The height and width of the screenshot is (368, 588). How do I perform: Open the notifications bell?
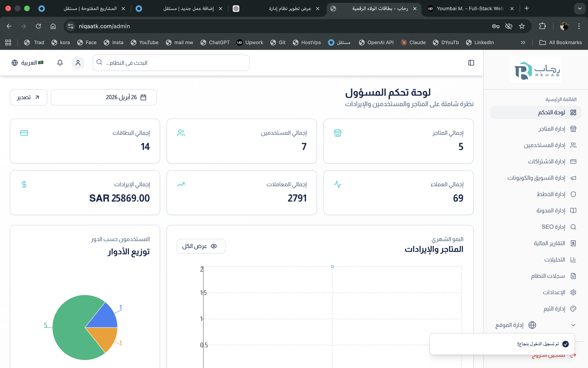pos(60,63)
